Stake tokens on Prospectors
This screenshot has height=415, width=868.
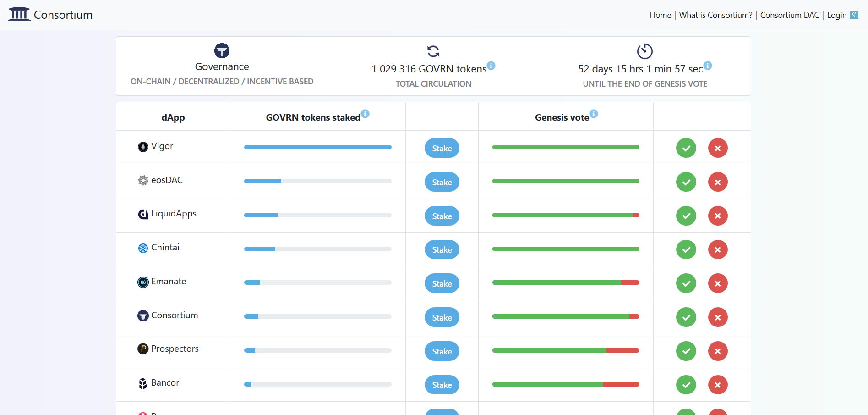point(442,351)
